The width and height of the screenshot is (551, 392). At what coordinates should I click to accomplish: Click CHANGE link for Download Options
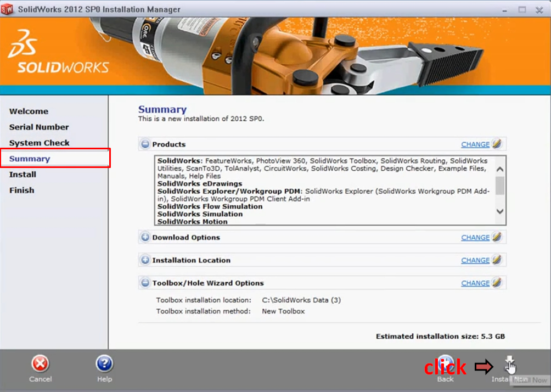[x=475, y=238]
